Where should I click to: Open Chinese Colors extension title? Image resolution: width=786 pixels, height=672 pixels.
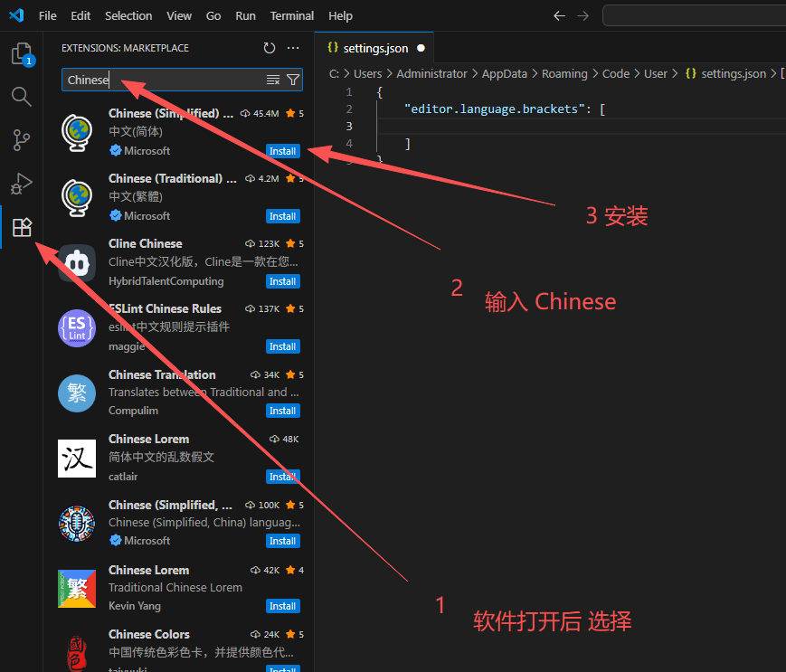[x=149, y=634]
